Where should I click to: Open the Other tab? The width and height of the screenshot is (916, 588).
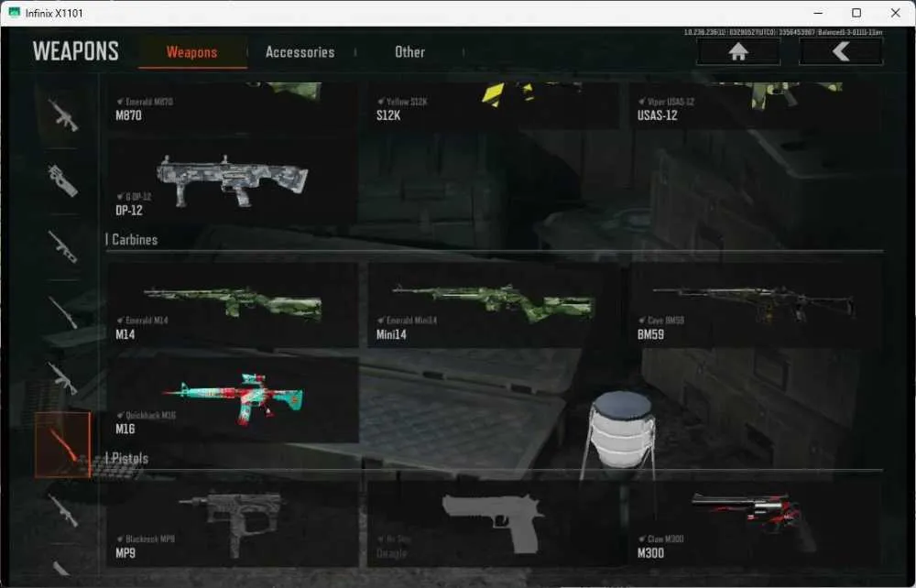coord(409,52)
